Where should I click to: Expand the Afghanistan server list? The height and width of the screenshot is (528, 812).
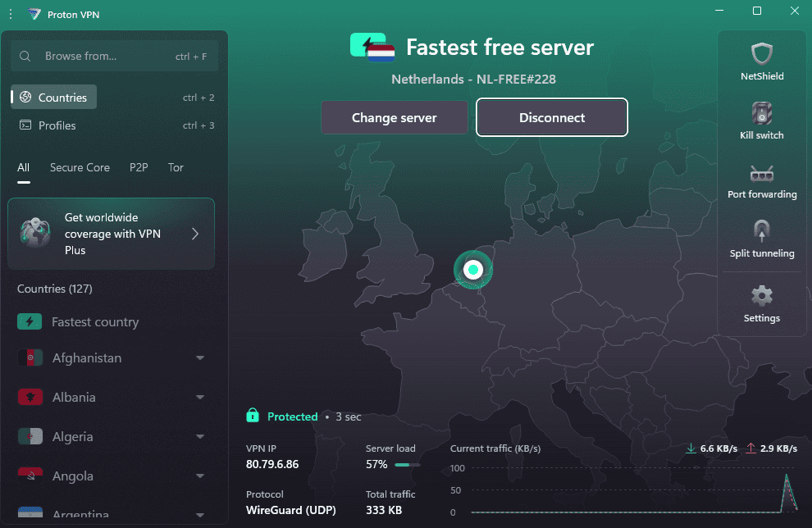point(200,358)
